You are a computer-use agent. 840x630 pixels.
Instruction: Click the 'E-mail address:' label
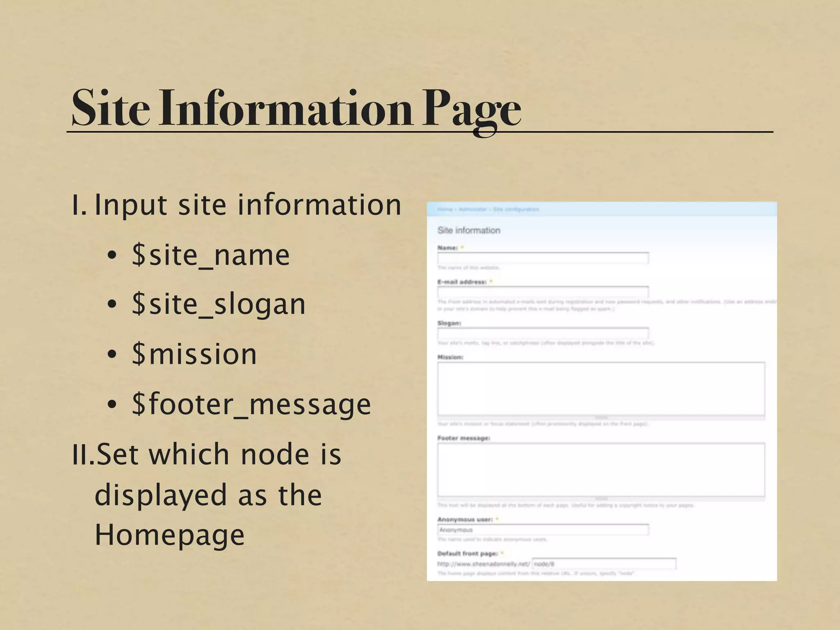click(462, 282)
